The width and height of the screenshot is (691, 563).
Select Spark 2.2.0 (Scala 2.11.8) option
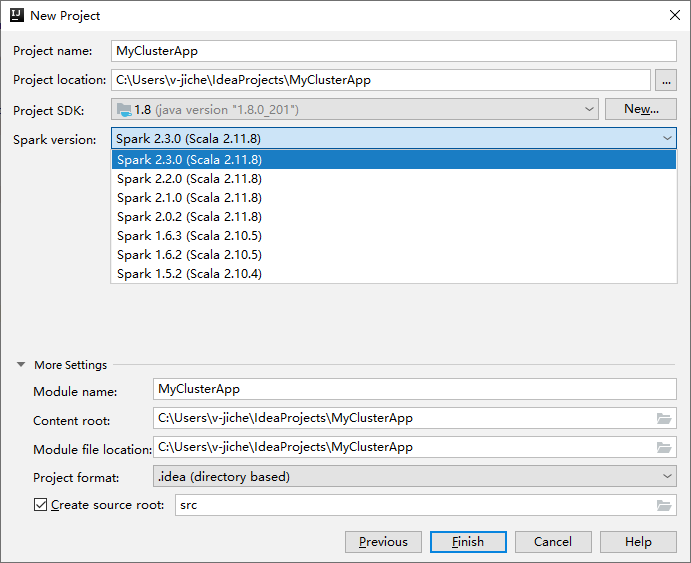[x=394, y=179]
